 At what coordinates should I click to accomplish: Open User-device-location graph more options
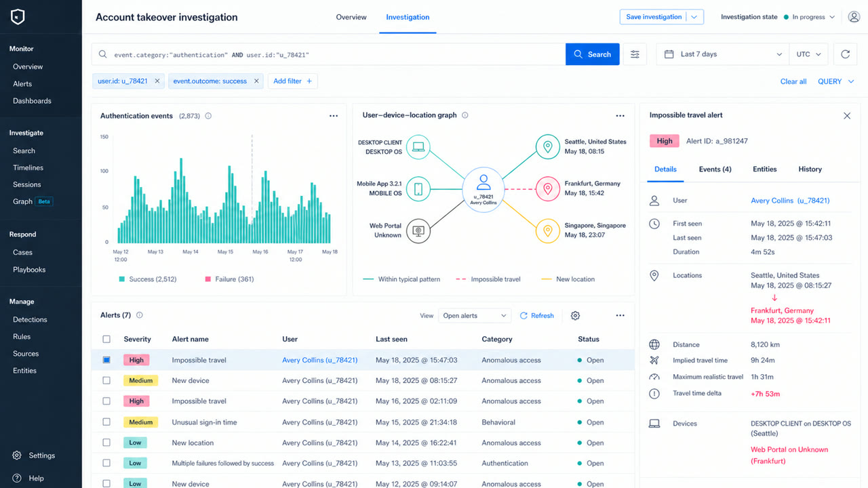620,116
